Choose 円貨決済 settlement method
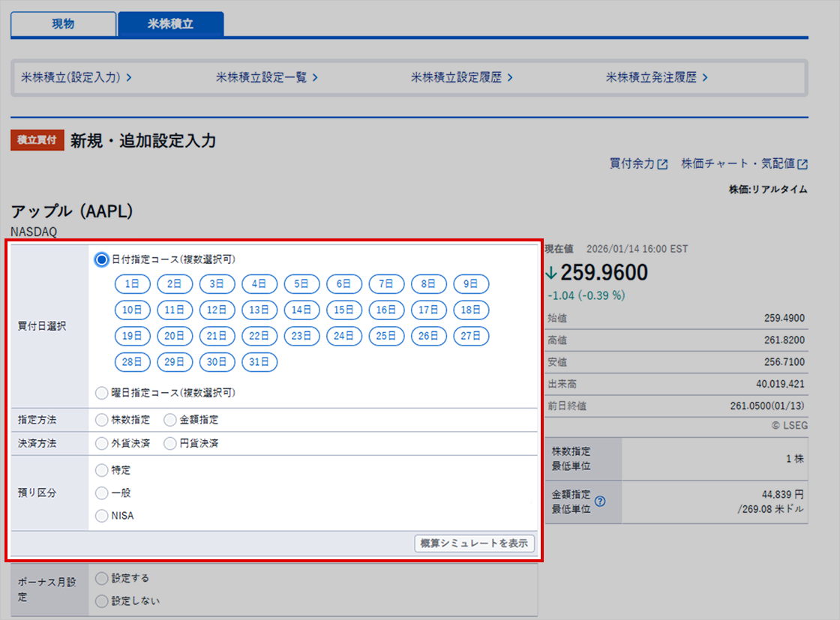Screen dimensions: 840x620 [172, 443]
